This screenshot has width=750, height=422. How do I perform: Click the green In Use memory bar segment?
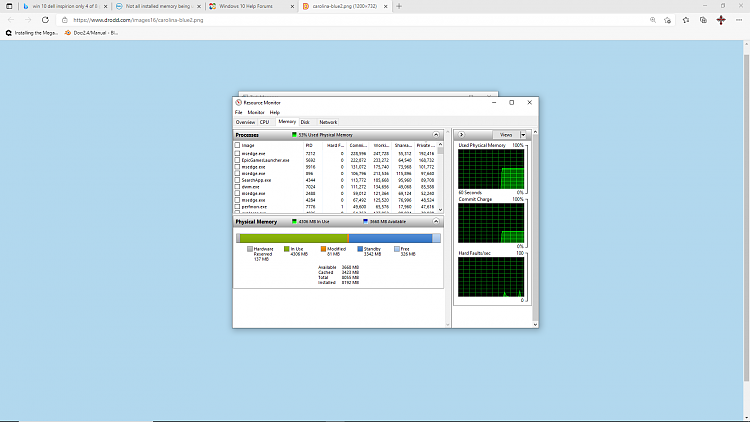(x=292, y=238)
